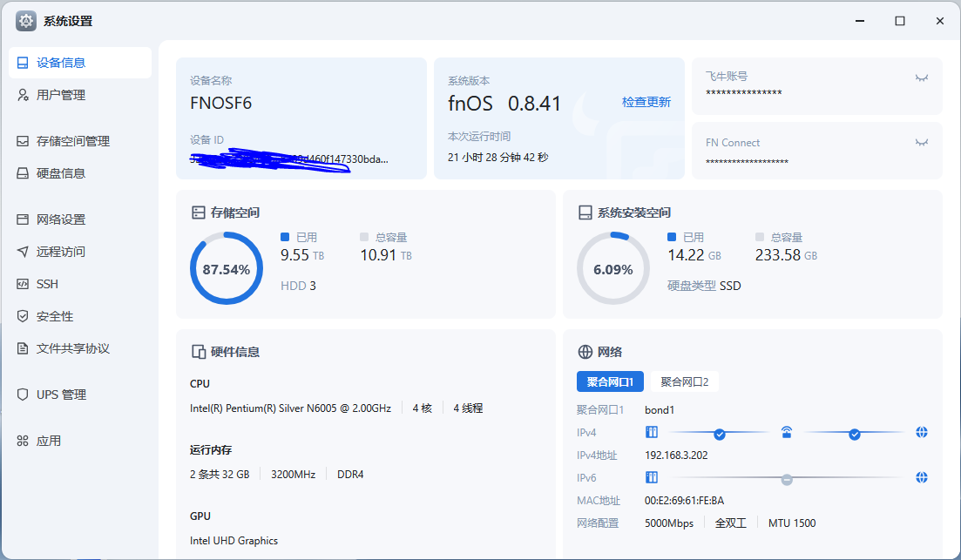Image resolution: width=961 pixels, height=560 pixels.
Task: Click the MAC address 00:E2:69:61:FE:BA
Action: click(684, 501)
